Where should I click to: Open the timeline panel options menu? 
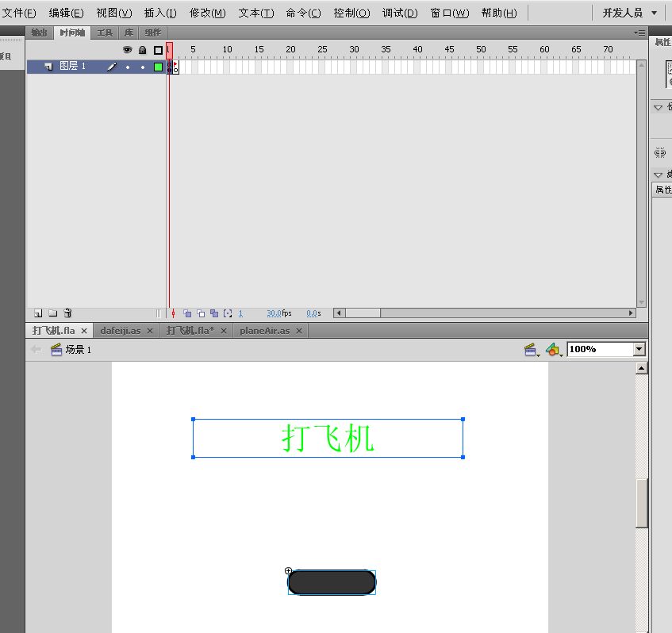pos(639,33)
